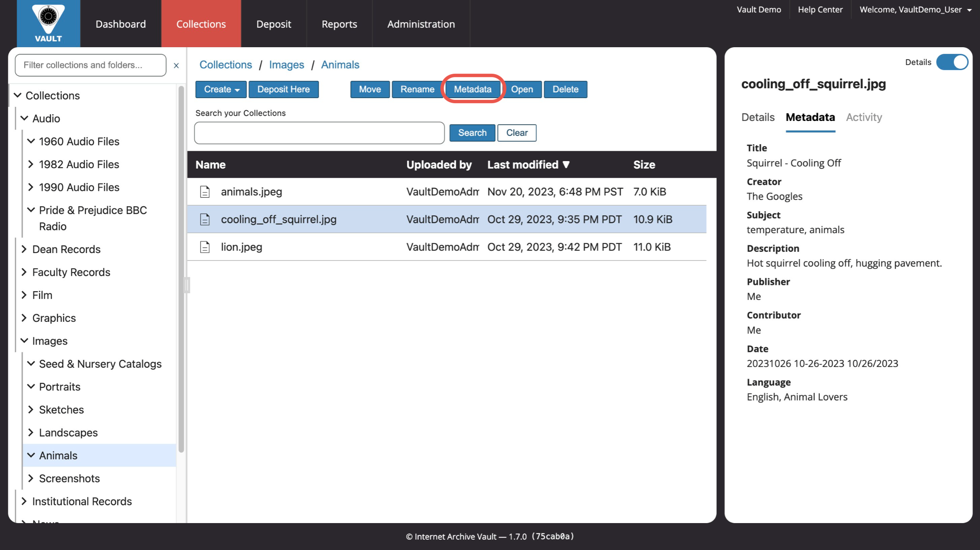
Task: Turn off the Details panel toggle
Action: point(952,62)
